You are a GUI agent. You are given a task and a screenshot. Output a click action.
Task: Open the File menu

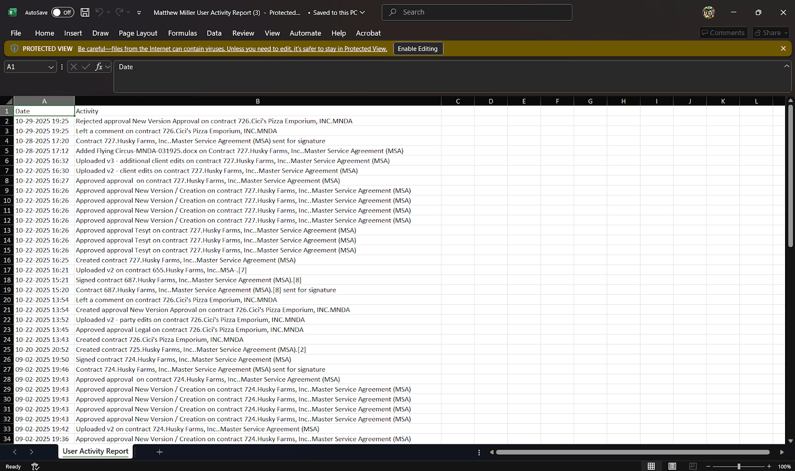click(x=16, y=33)
